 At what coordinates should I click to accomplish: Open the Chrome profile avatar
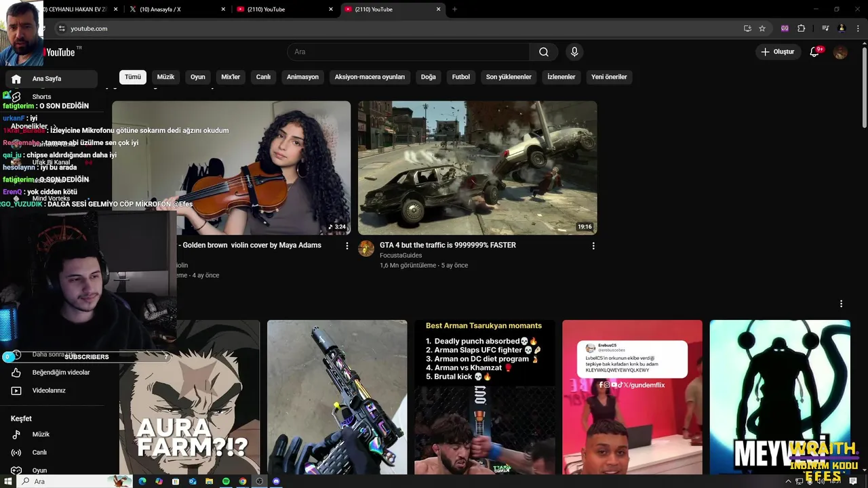(x=842, y=28)
